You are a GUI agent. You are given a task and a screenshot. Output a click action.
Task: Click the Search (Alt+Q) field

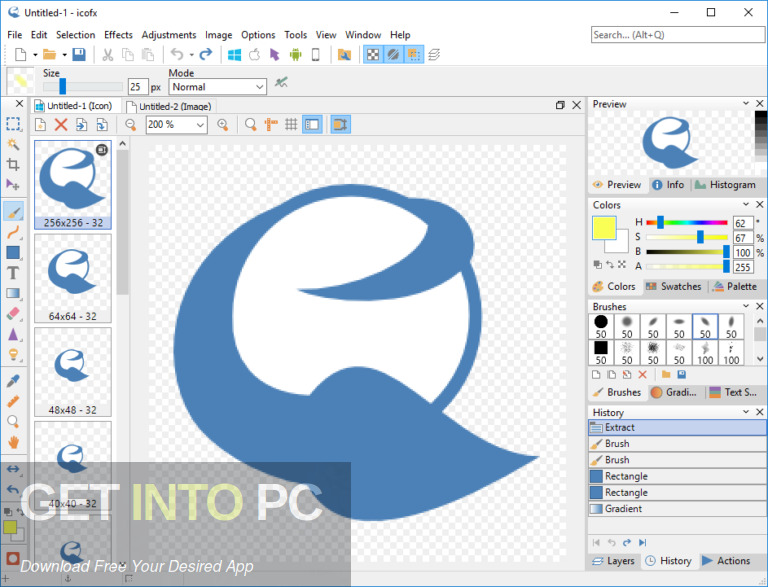click(x=677, y=35)
